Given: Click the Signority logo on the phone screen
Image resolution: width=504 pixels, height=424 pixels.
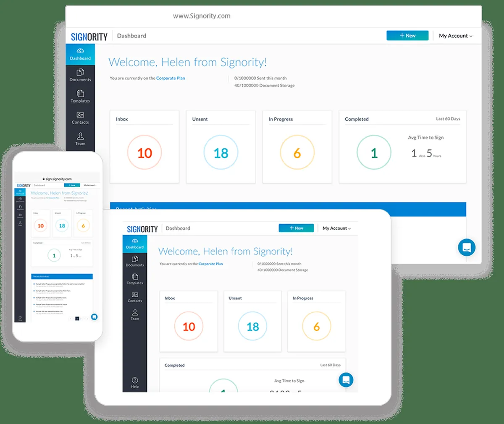Looking at the screenshot, I should tap(24, 185).
